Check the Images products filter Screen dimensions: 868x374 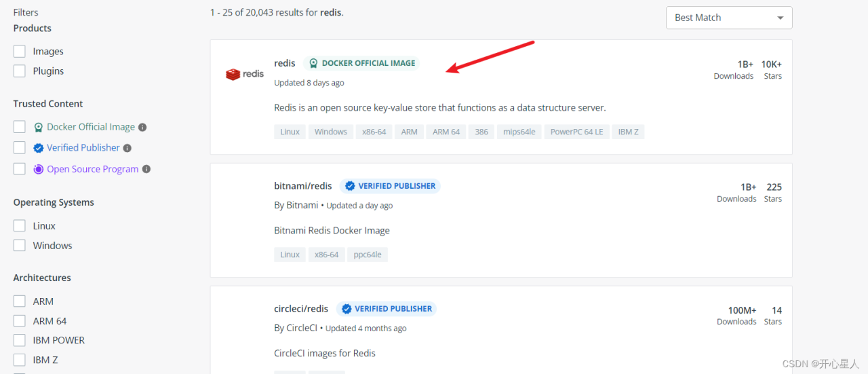[x=20, y=52]
